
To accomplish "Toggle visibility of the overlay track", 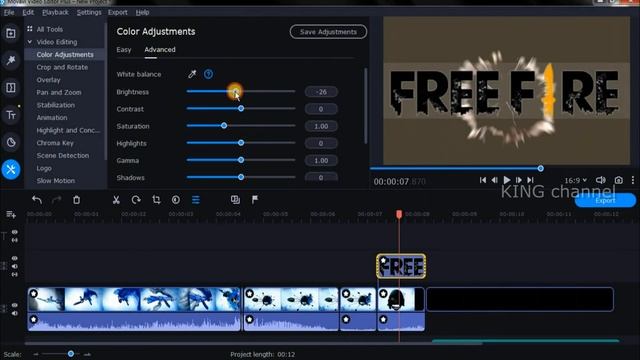I will [15, 258].
